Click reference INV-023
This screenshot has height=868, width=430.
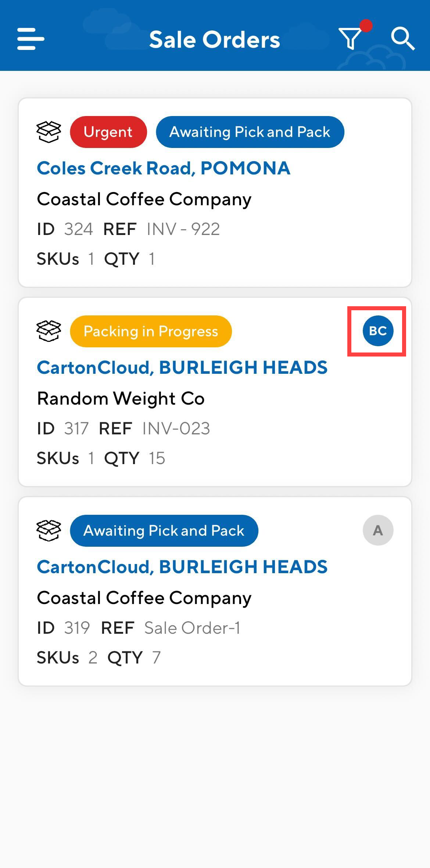coord(176,428)
